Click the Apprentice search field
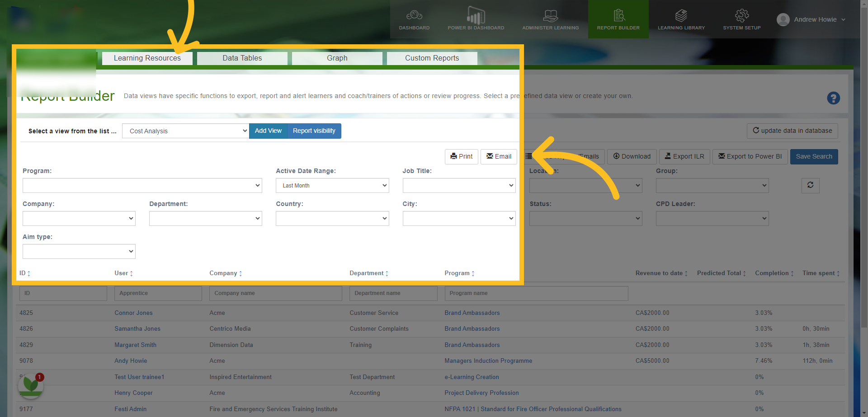 click(158, 293)
